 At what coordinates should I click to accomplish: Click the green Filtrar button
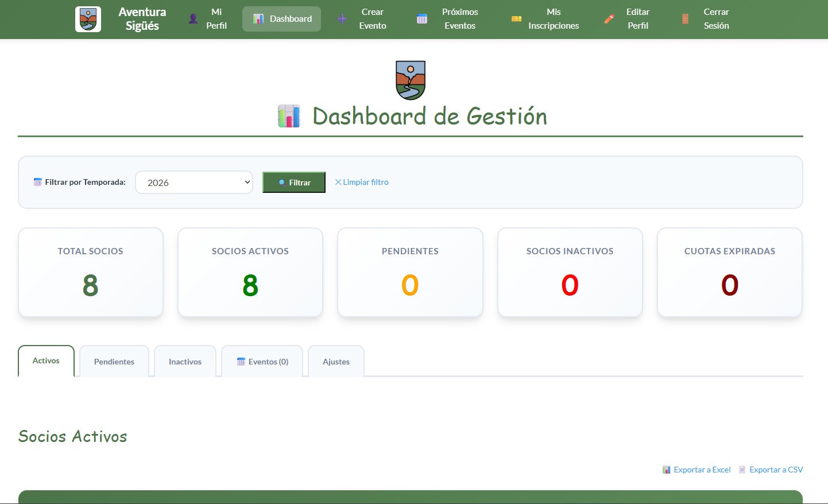coord(294,183)
